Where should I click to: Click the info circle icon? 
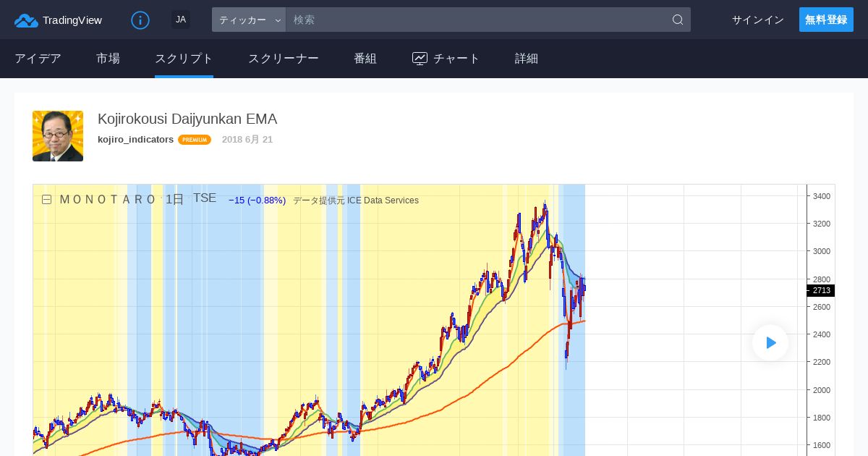(140, 20)
